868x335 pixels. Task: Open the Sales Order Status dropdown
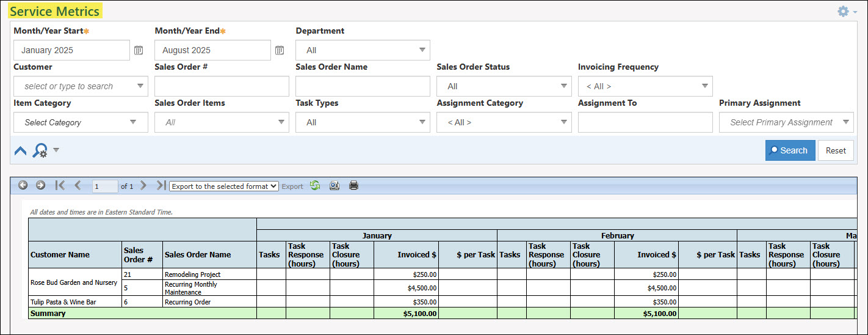click(504, 86)
